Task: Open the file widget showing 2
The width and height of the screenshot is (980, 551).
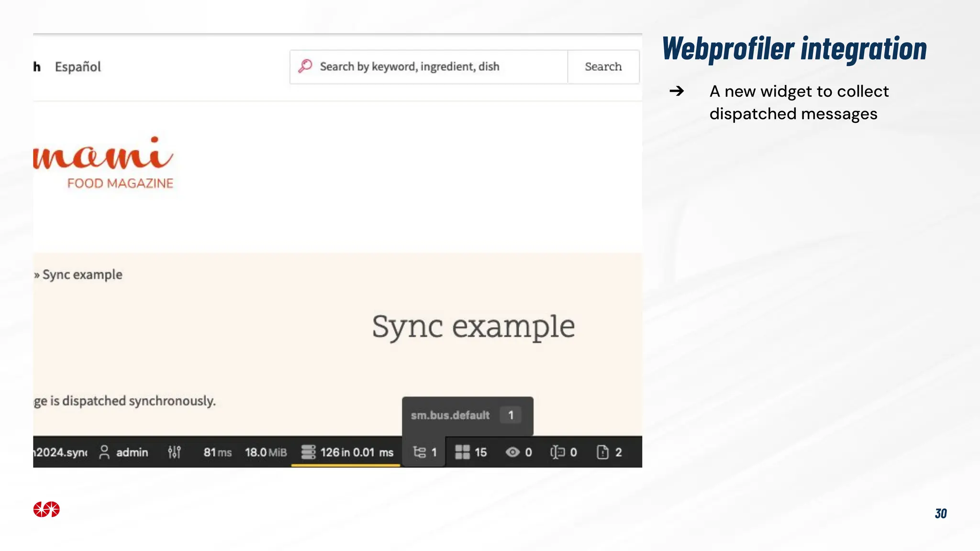Action: click(609, 452)
